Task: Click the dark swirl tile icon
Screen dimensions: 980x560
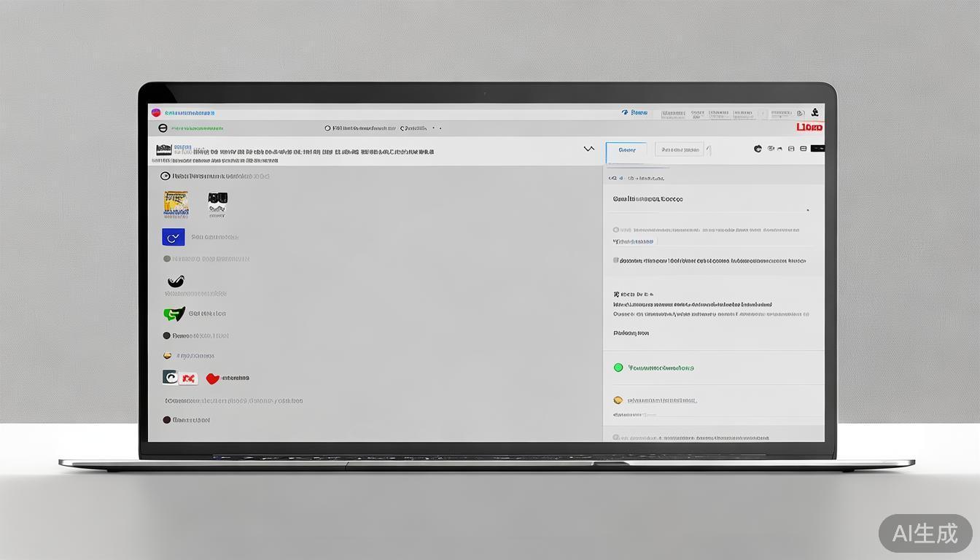Action: pos(170,378)
